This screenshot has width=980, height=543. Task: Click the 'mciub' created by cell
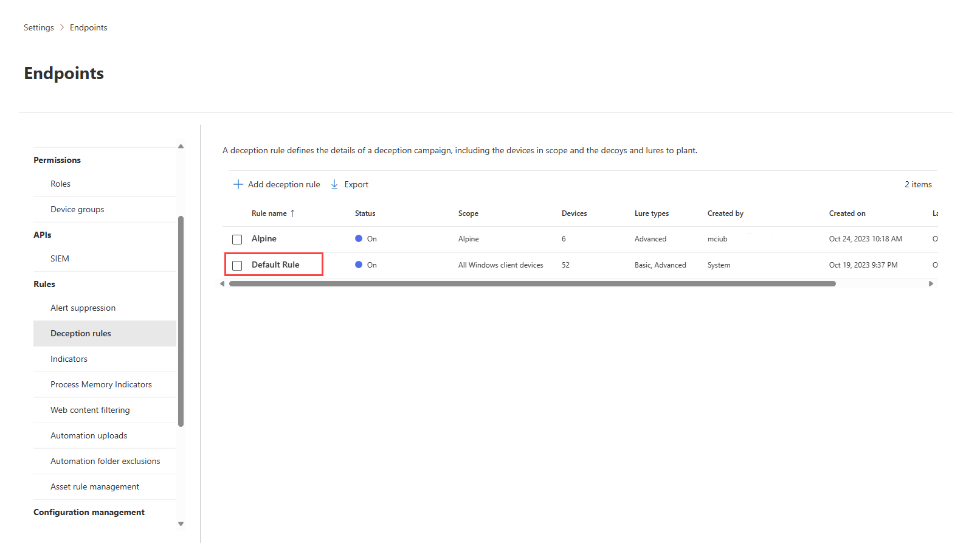point(717,239)
